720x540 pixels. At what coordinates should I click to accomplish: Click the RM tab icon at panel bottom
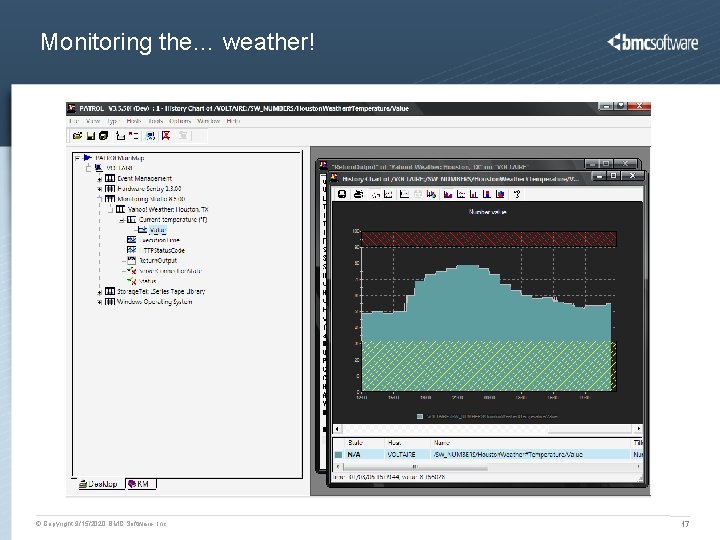pyautogui.click(x=132, y=484)
